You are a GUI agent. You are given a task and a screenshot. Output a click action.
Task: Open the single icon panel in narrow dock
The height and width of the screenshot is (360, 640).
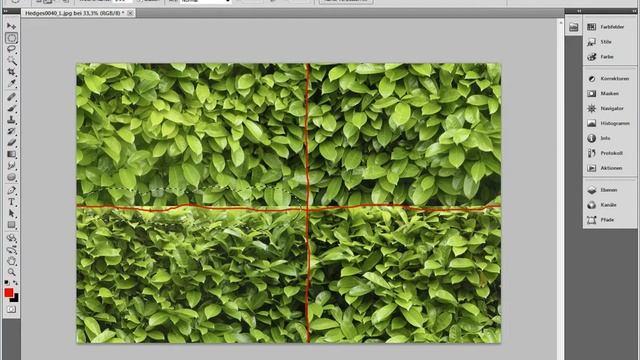pyautogui.click(x=573, y=27)
